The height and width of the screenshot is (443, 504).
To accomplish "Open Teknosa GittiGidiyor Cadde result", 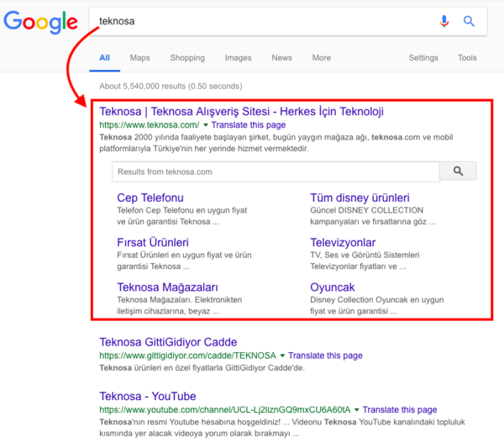I will pos(168,342).
